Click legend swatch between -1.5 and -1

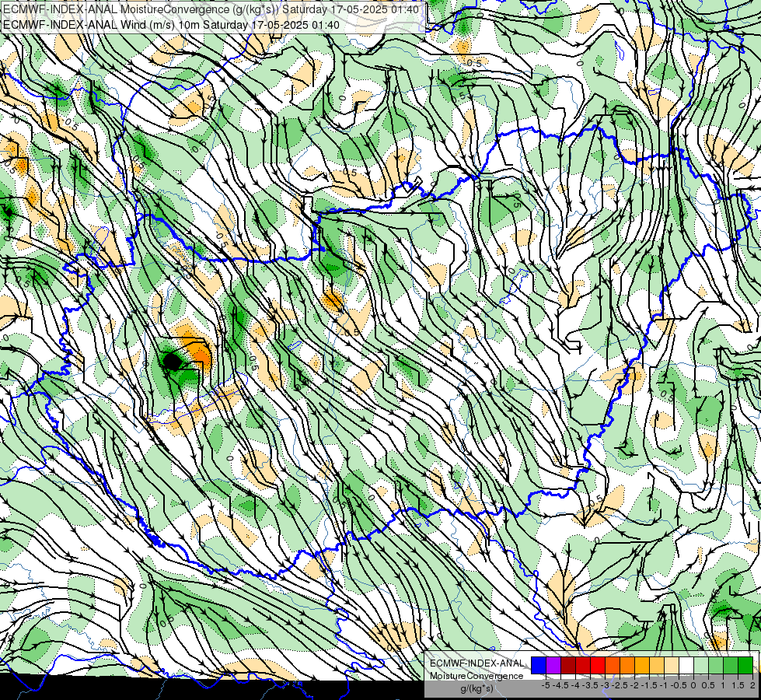pos(657,665)
